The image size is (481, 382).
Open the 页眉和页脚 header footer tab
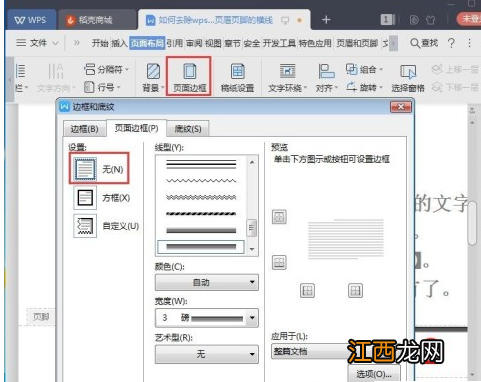[357, 43]
